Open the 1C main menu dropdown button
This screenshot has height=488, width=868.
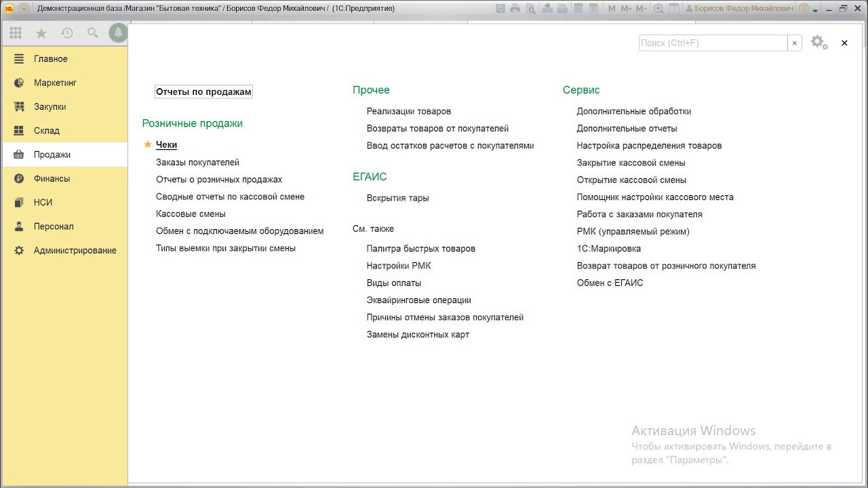pos(24,8)
